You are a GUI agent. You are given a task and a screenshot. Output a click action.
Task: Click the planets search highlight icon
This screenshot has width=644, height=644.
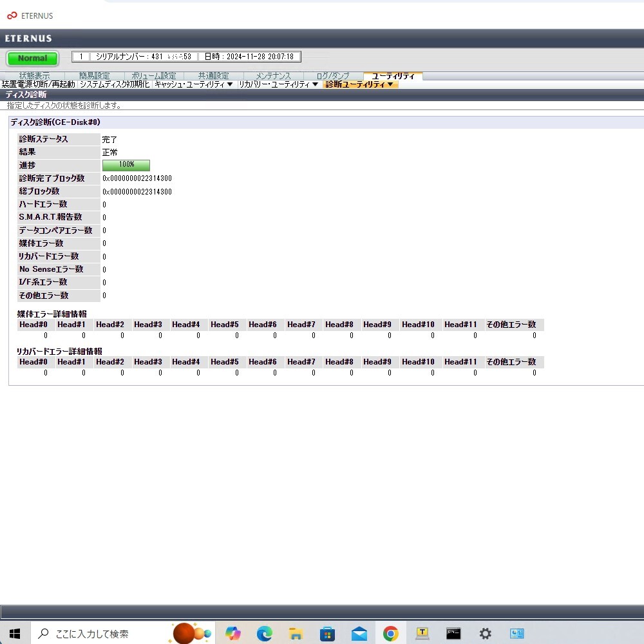pyautogui.click(x=191, y=633)
